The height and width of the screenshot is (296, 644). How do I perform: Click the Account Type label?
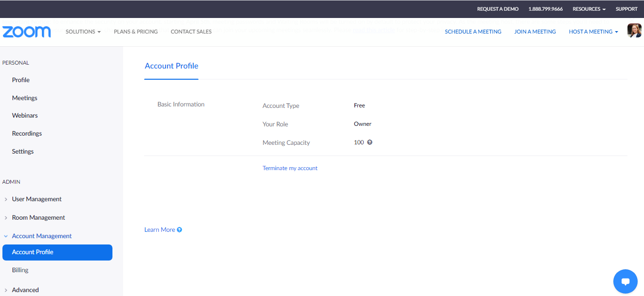click(x=281, y=106)
